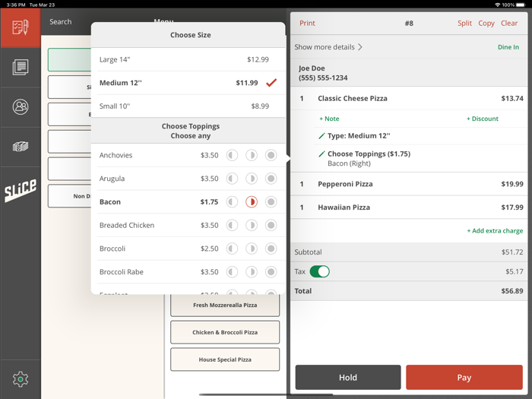Choose Small 10'' size
Screen dimensions: 532x399
pyautogui.click(x=188, y=106)
